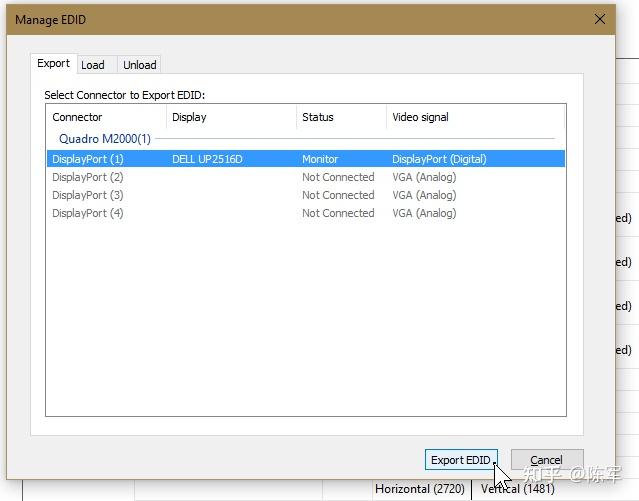Switch to the Export tab

(x=53, y=64)
